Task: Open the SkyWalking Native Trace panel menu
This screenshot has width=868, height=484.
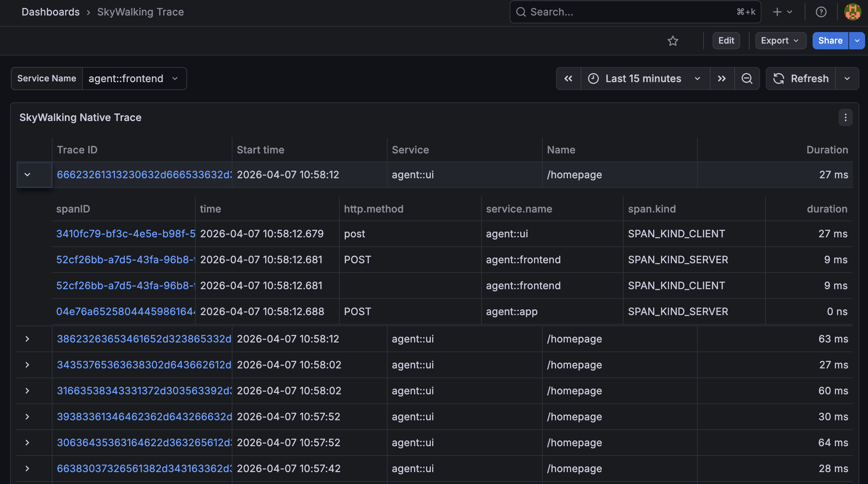Action: click(845, 117)
